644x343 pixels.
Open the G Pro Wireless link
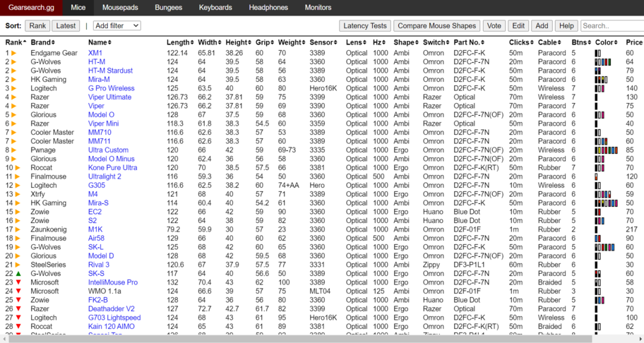112,88
